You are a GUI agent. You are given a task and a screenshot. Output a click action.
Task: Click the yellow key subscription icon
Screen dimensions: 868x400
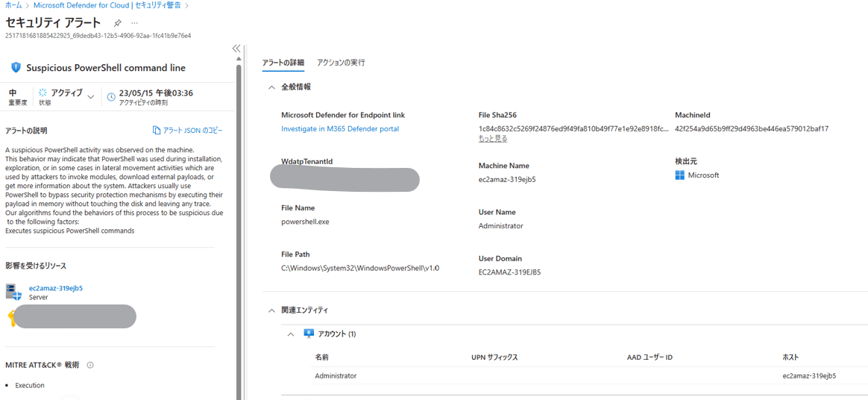click(x=11, y=318)
